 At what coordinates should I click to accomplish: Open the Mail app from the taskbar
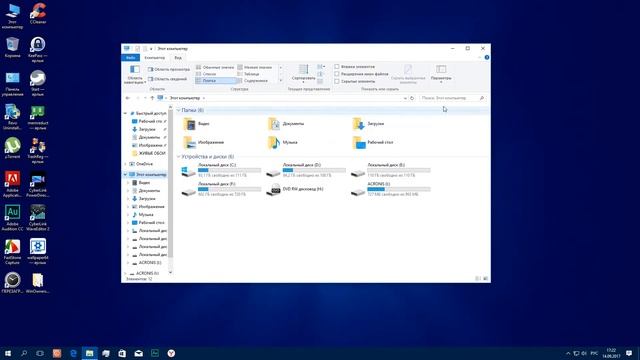click(139, 353)
